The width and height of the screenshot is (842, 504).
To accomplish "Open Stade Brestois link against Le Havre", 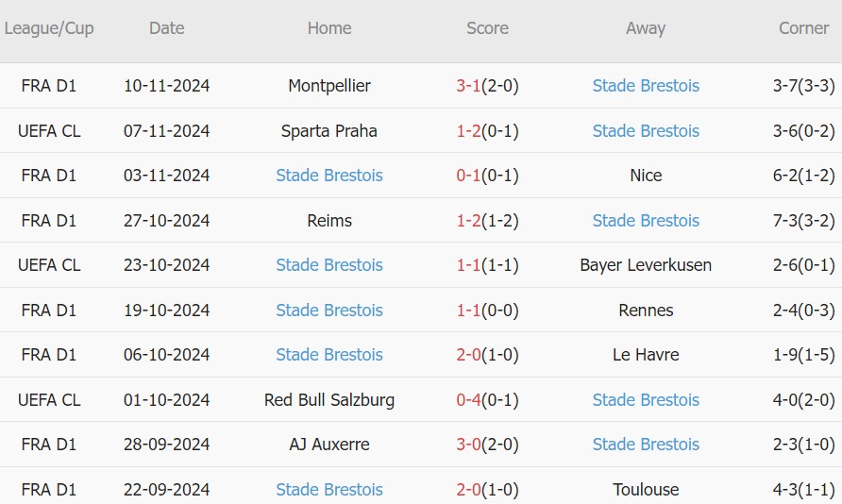I will point(329,355).
